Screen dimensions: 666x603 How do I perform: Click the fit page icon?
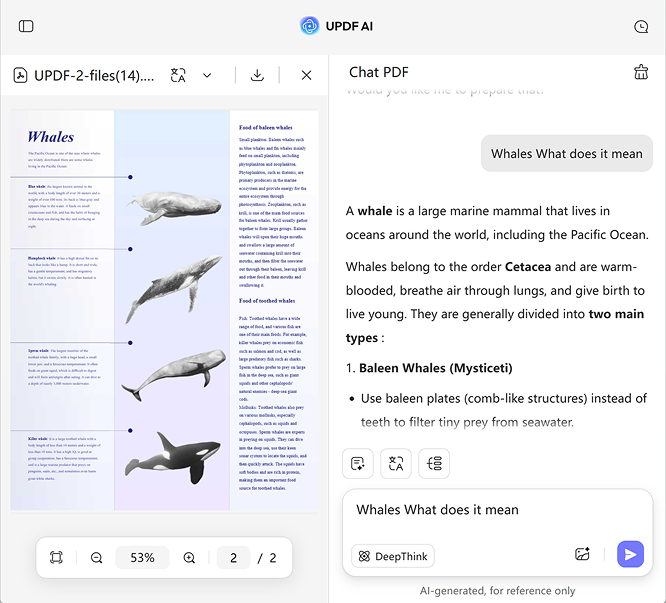point(56,557)
